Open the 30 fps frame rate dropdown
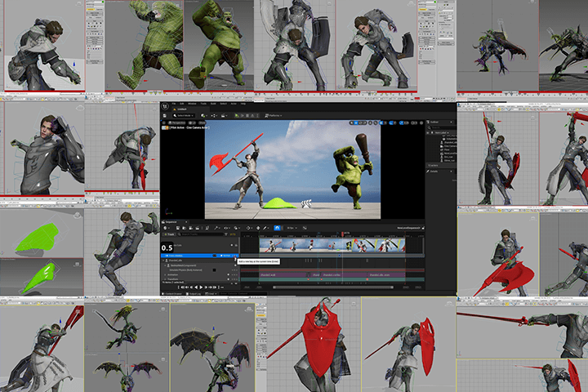The width and height of the screenshot is (588, 392). (292, 228)
